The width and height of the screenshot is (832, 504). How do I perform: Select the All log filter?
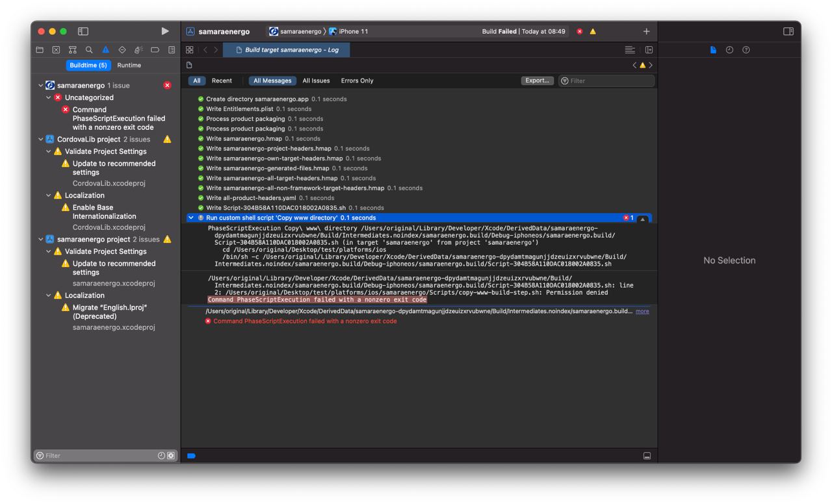197,81
